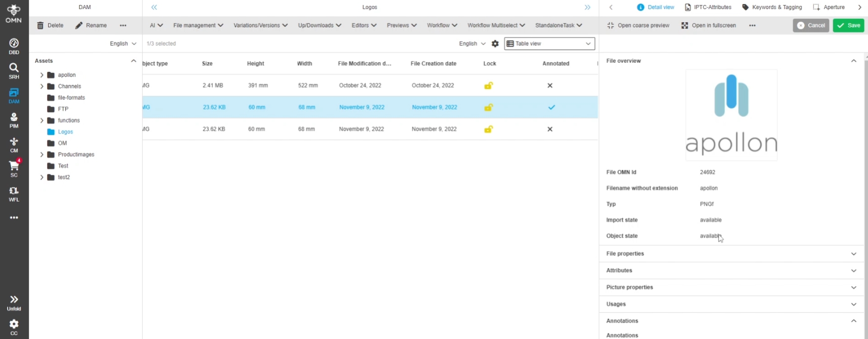
Task: Open the Workflow menu
Action: click(x=442, y=25)
